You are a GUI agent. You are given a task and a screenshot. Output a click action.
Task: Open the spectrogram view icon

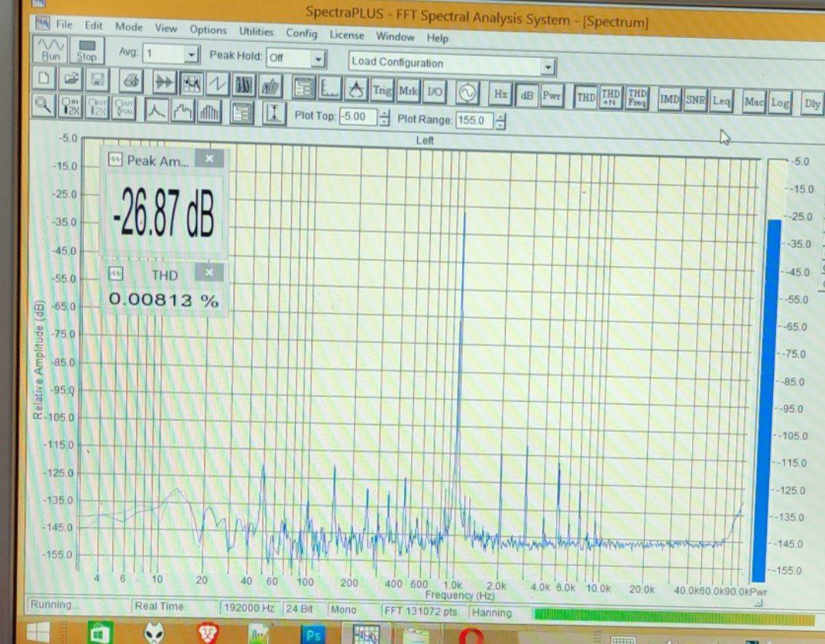point(244,86)
